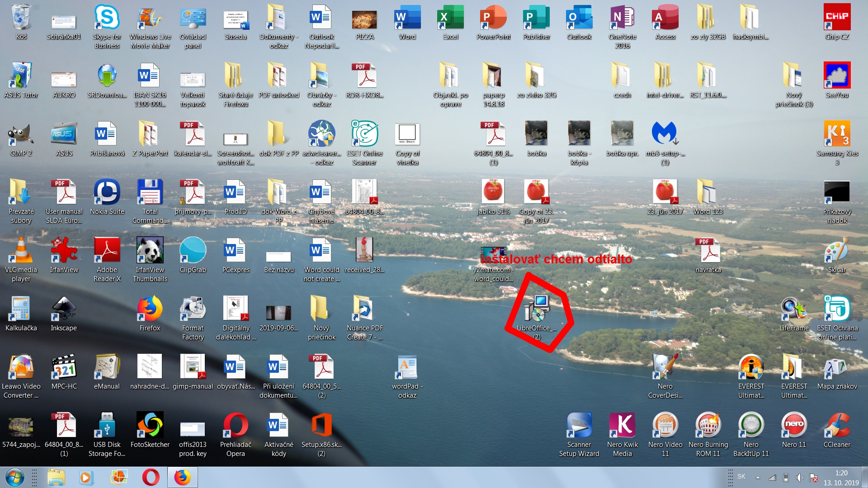Select the Total Commander shortcut
This screenshot has width=868, height=488.
point(150,193)
